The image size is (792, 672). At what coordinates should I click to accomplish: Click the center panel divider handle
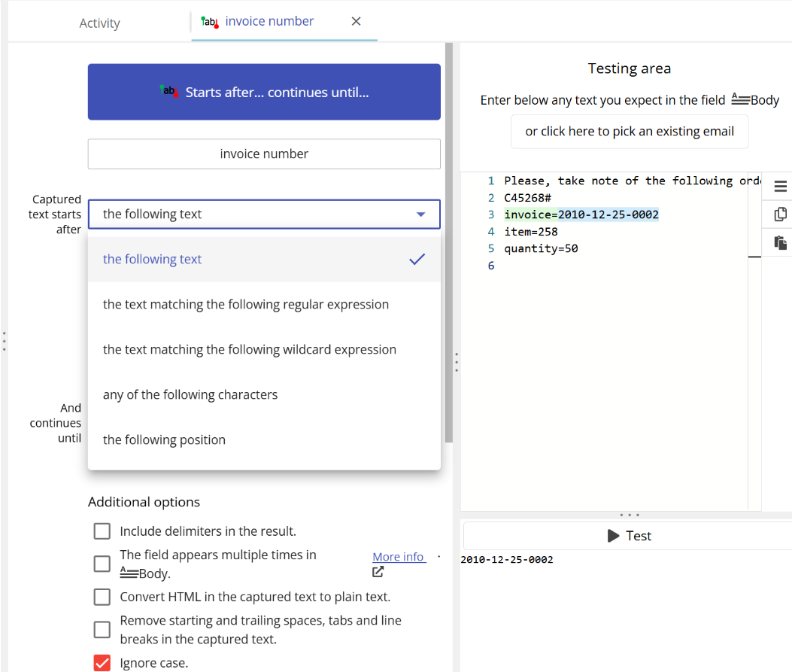pyautogui.click(x=456, y=362)
